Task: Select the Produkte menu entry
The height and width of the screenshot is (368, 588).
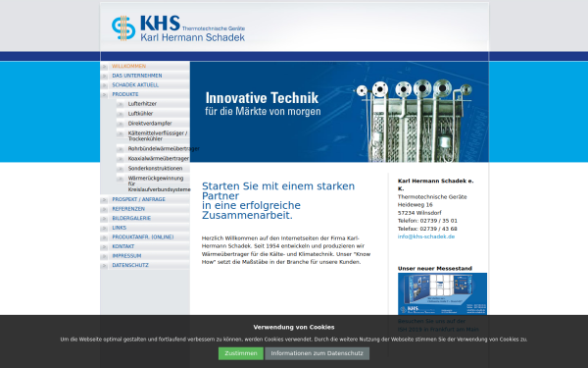Action: click(x=125, y=94)
